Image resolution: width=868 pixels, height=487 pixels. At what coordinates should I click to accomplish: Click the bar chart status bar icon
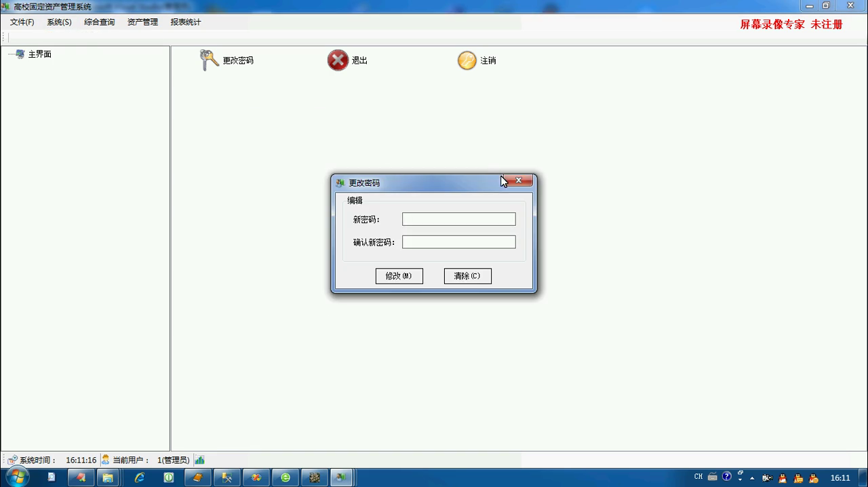tap(199, 460)
